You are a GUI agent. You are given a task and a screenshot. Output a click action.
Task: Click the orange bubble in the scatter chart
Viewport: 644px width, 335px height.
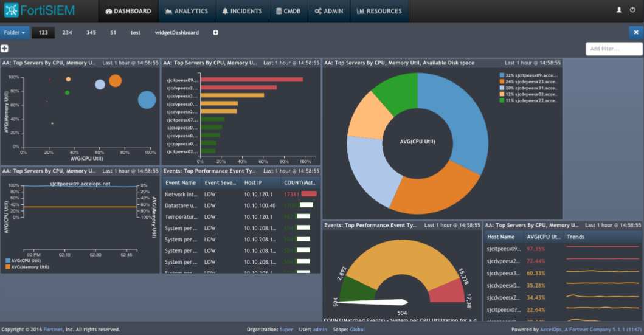[116, 80]
